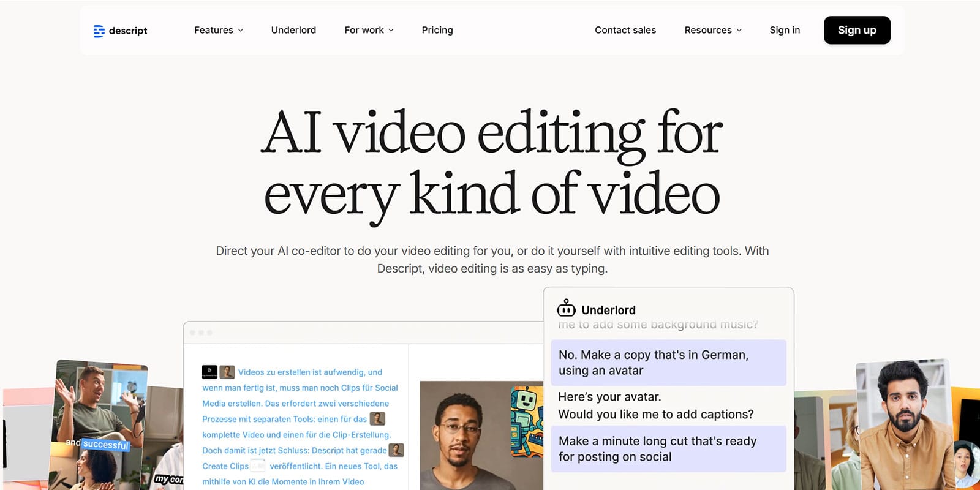
Task: Open the For work dropdown
Action: 369,30
